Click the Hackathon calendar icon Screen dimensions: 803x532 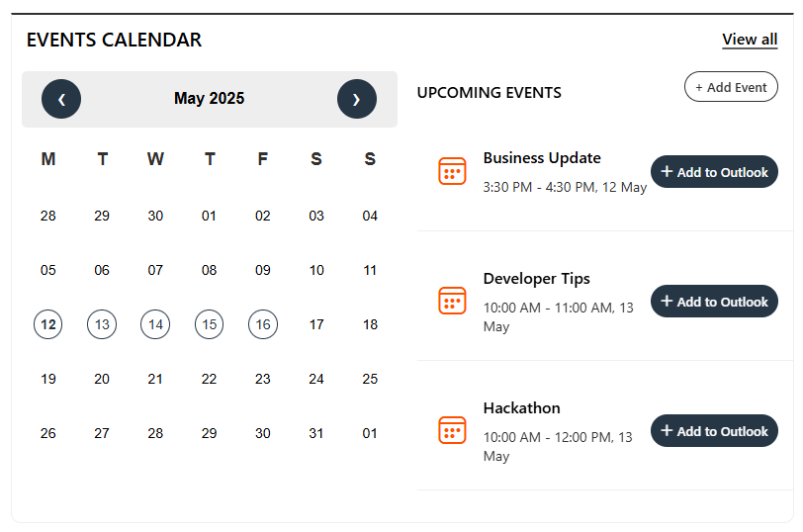click(x=452, y=430)
